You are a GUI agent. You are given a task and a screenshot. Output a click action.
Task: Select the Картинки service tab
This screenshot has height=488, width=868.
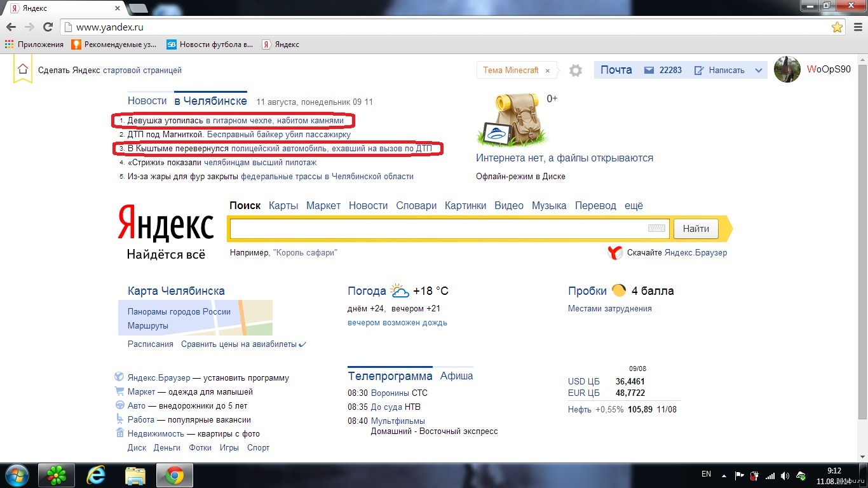[x=466, y=205]
